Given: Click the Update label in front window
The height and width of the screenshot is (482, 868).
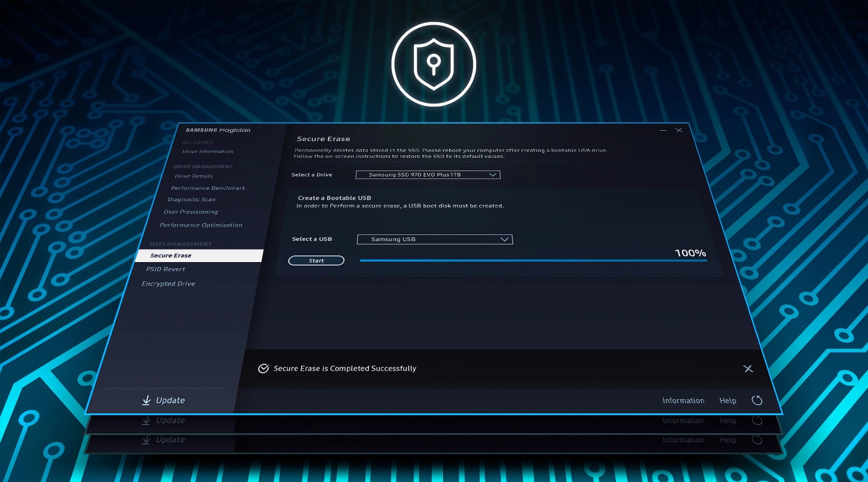Looking at the screenshot, I should tap(171, 401).
